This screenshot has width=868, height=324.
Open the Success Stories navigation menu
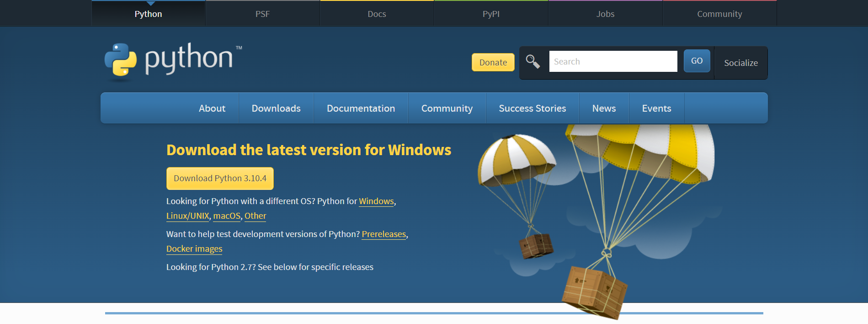click(x=533, y=108)
